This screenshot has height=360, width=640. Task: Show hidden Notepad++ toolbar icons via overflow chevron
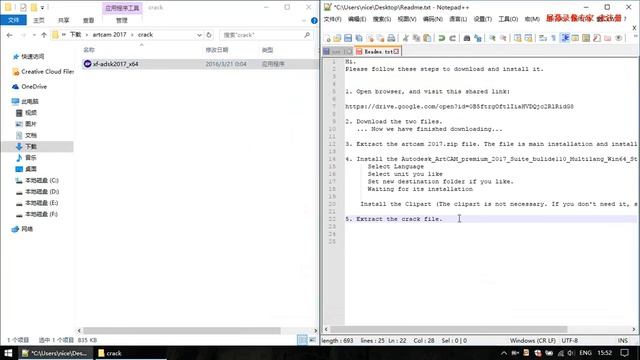click(x=635, y=37)
